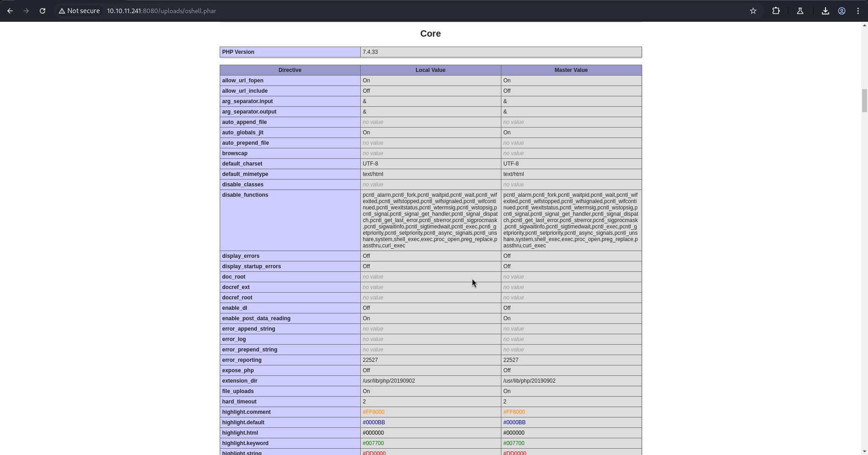The width and height of the screenshot is (868, 455).
Task: Click the address bar URL
Action: 161,11
